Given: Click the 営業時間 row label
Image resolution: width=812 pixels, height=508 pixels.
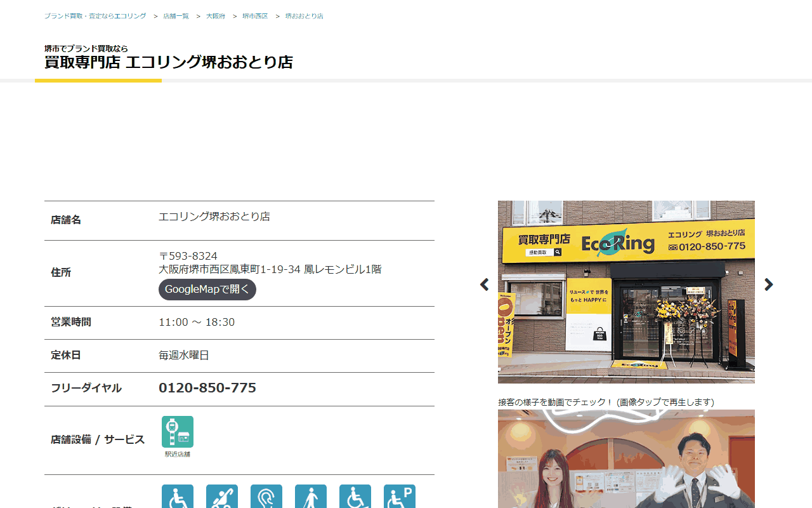Looking at the screenshot, I should (71, 322).
